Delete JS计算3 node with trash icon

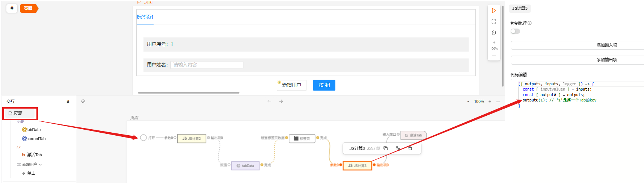point(410,148)
